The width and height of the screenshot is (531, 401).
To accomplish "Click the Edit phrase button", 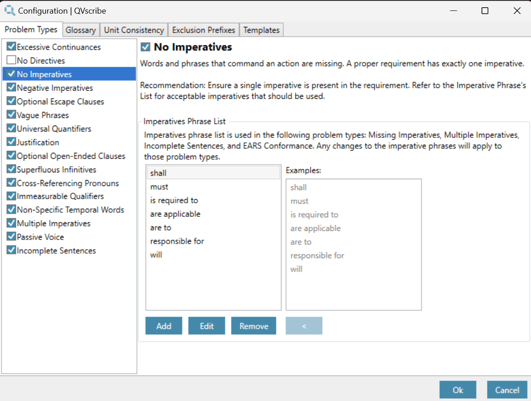I will [207, 326].
